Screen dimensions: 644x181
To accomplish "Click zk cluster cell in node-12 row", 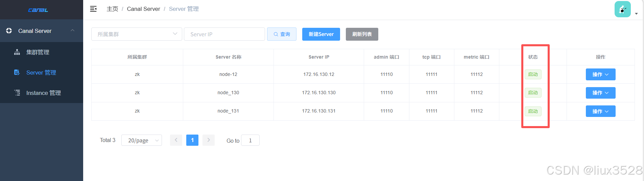I will click(137, 74).
